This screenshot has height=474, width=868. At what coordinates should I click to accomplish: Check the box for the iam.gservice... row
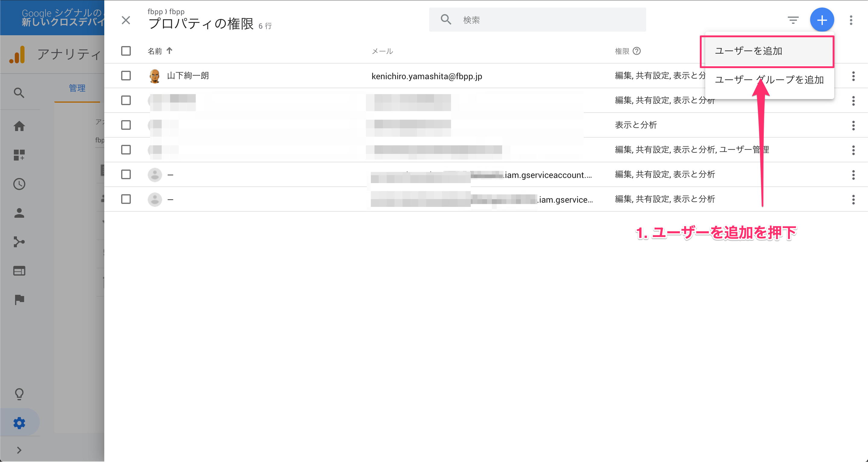coord(126,199)
